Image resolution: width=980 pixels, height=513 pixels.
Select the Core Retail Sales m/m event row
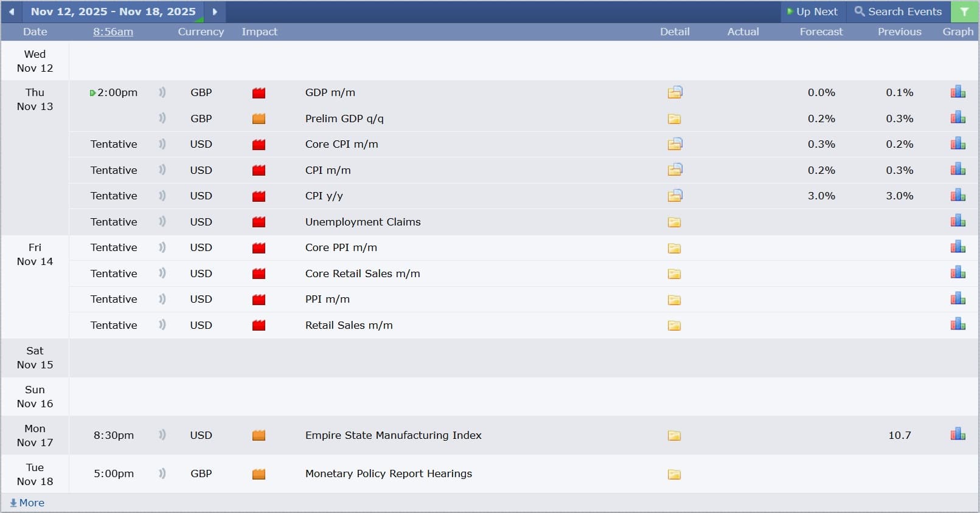363,274
